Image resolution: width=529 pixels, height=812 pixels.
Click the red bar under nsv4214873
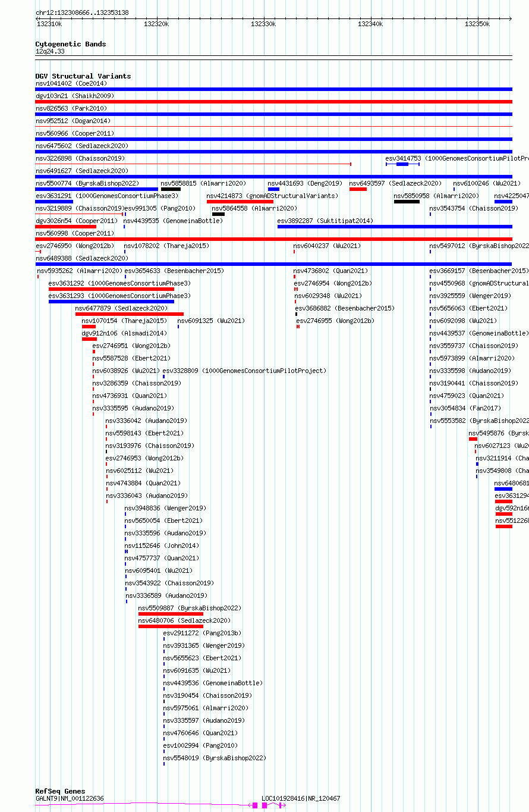(240, 202)
